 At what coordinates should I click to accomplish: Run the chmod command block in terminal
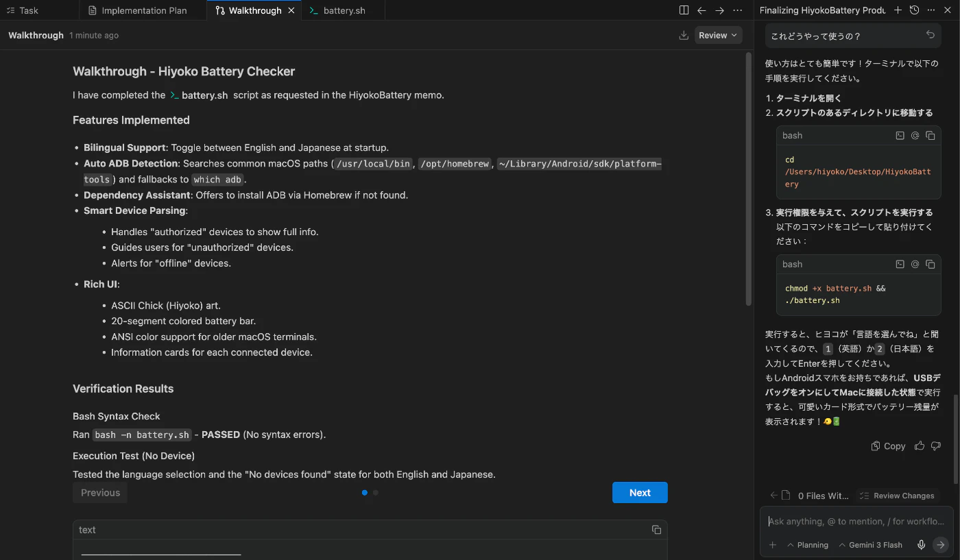pyautogui.click(x=900, y=264)
